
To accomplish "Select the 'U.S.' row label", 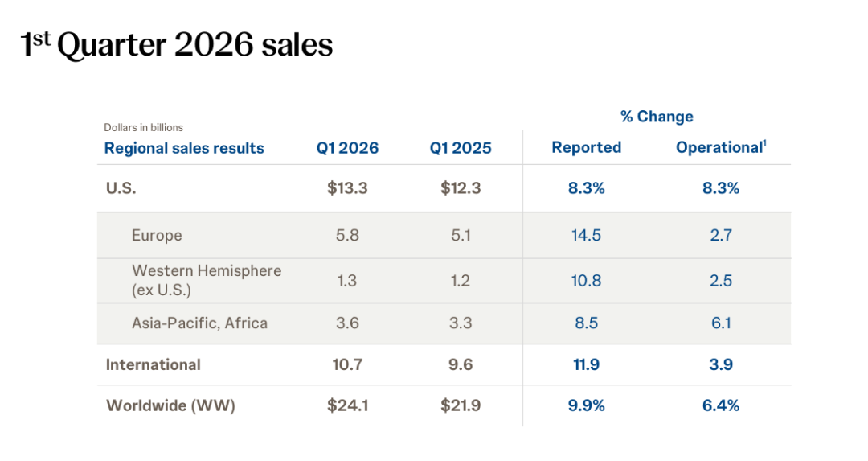I will point(121,188).
